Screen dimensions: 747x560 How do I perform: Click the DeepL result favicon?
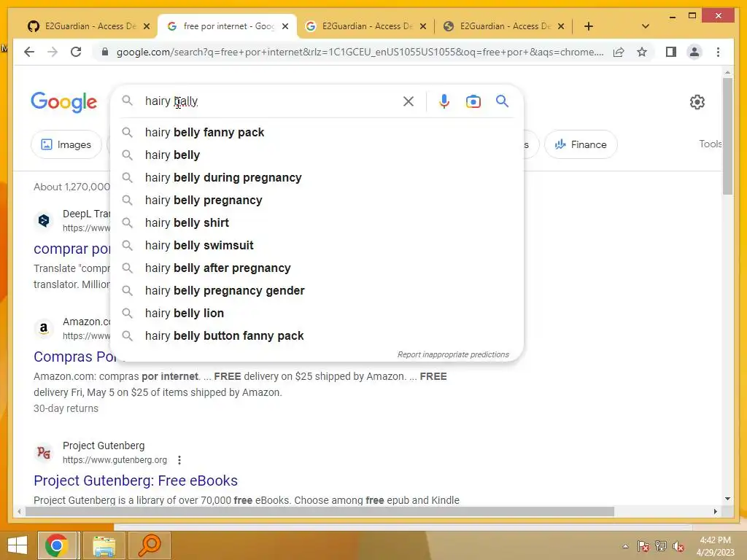click(x=43, y=220)
